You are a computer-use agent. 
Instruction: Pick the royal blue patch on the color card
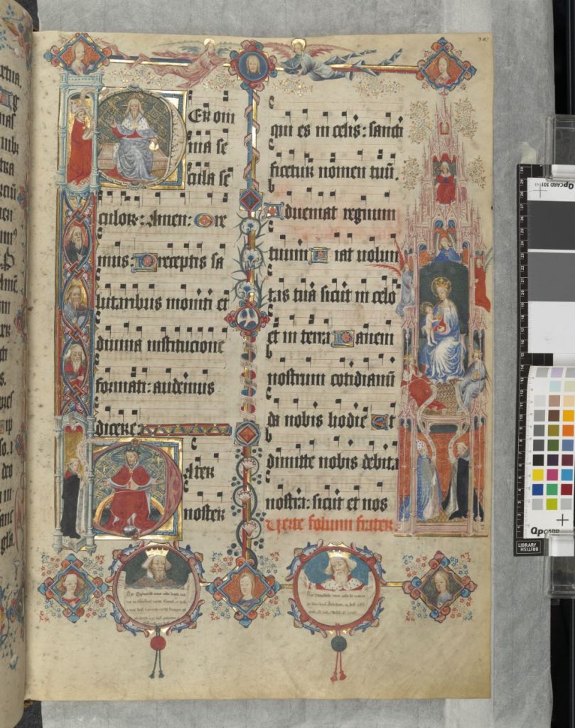(538, 490)
